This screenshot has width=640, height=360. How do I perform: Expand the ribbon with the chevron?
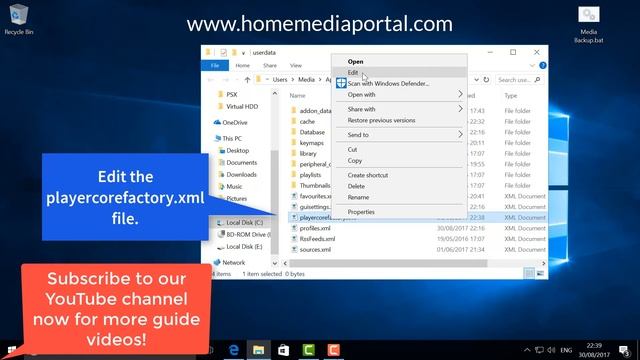pyautogui.click(x=532, y=65)
